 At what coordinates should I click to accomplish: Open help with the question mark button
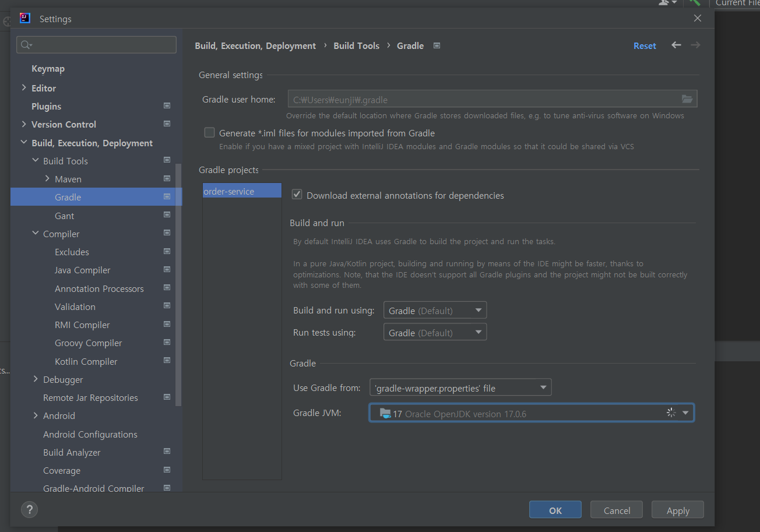click(29, 509)
